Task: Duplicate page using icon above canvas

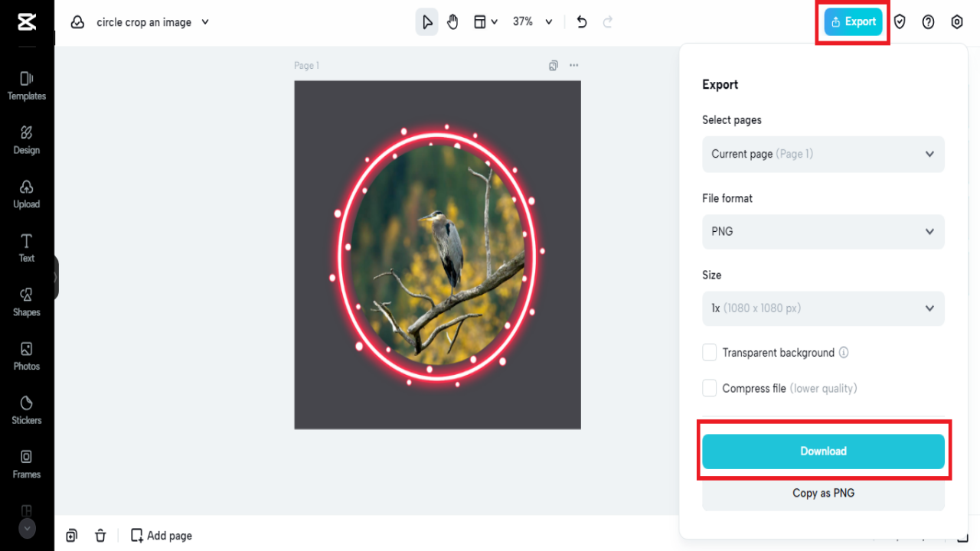Action: pyautogui.click(x=554, y=66)
